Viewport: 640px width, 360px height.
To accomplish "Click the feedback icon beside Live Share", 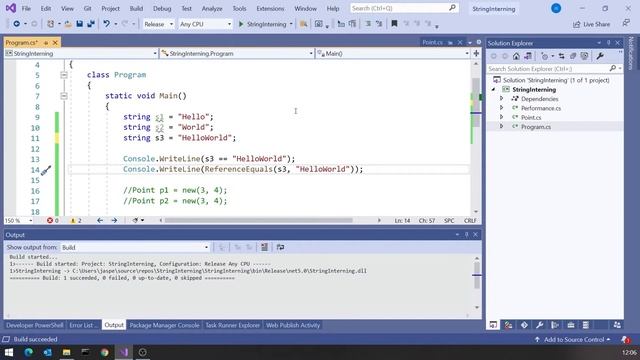I will [627, 24].
